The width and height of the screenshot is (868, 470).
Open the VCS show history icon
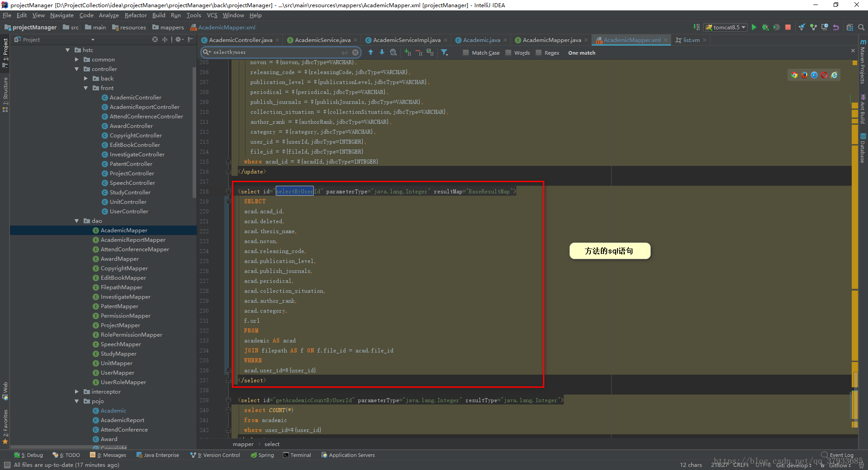pyautogui.click(x=825, y=27)
